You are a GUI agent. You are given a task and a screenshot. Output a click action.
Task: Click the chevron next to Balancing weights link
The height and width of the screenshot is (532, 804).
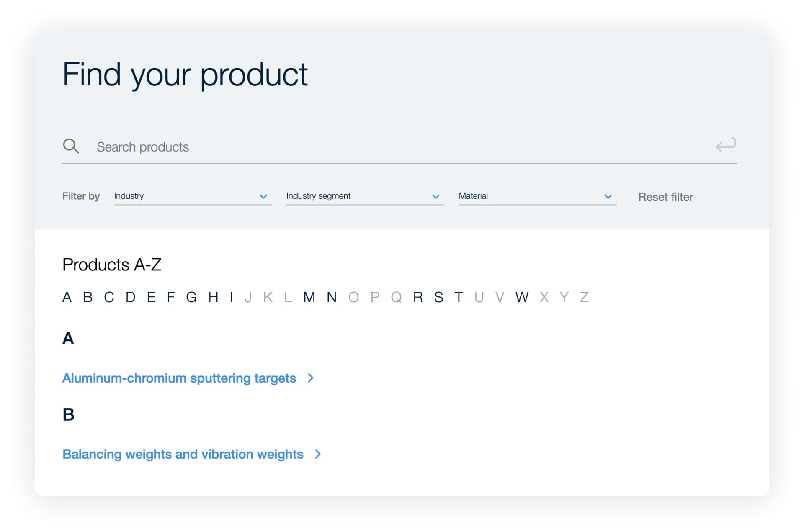[x=317, y=454]
